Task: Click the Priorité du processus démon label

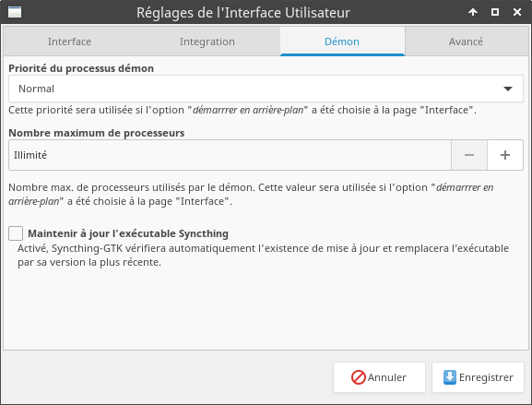Action: 81,68
